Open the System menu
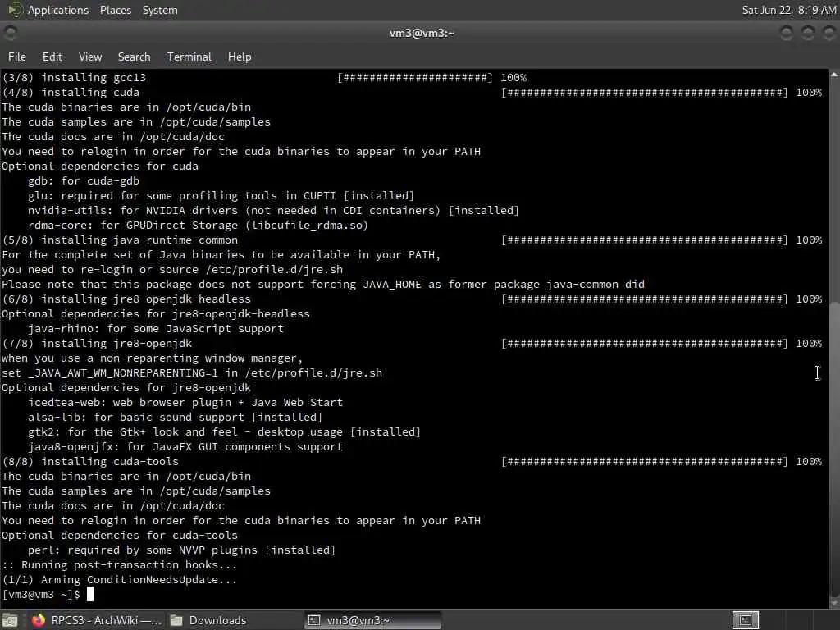The height and width of the screenshot is (630, 840). coord(160,10)
